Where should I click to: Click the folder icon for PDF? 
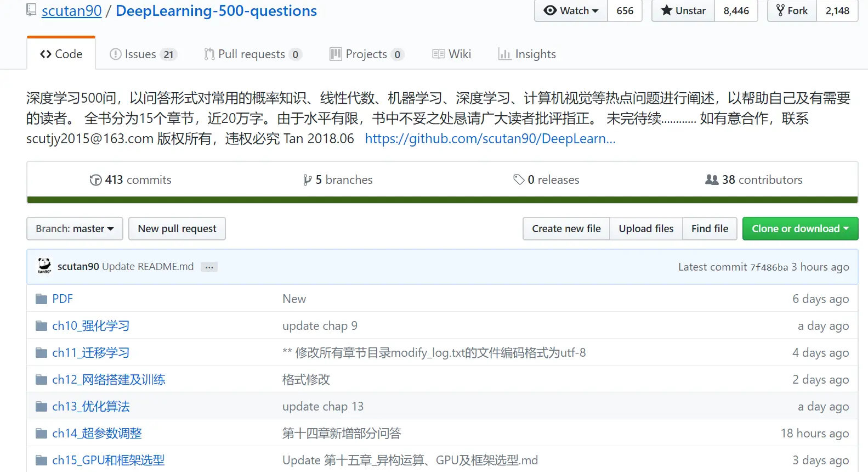click(41, 299)
